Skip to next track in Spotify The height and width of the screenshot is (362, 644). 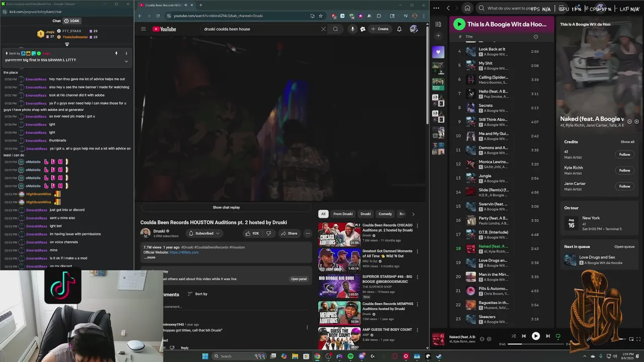(x=547, y=336)
